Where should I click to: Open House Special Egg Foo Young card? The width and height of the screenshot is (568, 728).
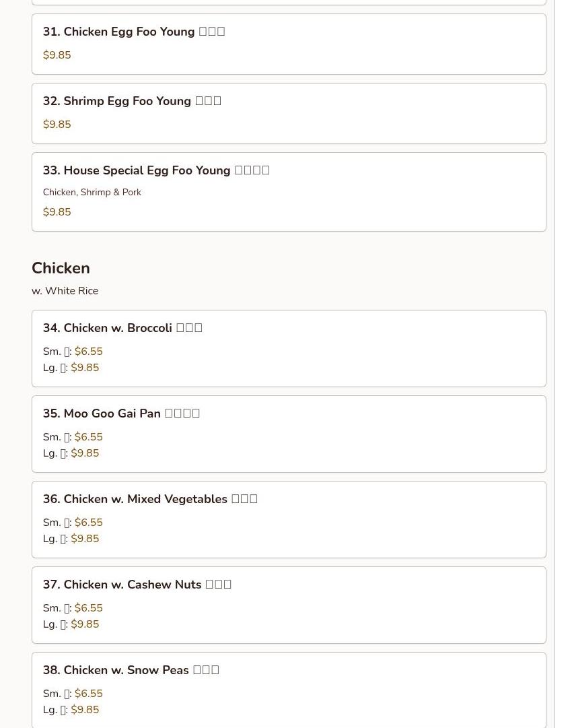(289, 192)
